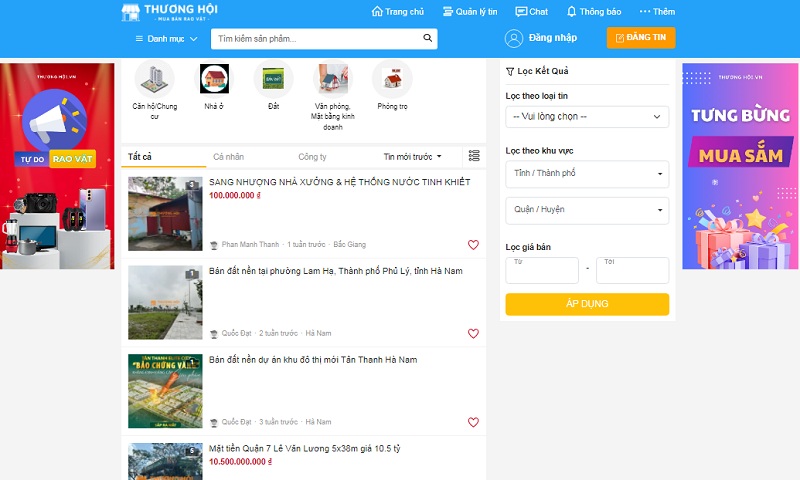Go to Trang chủ home link
The width and height of the screenshot is (800, 480).
(x=397, y=11)
